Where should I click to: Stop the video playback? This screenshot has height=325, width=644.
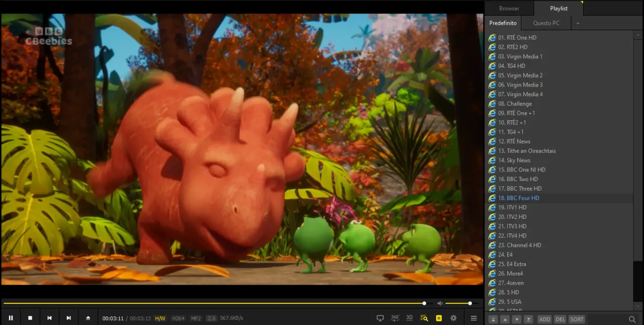pyautogui.click(x=30, y=318)
